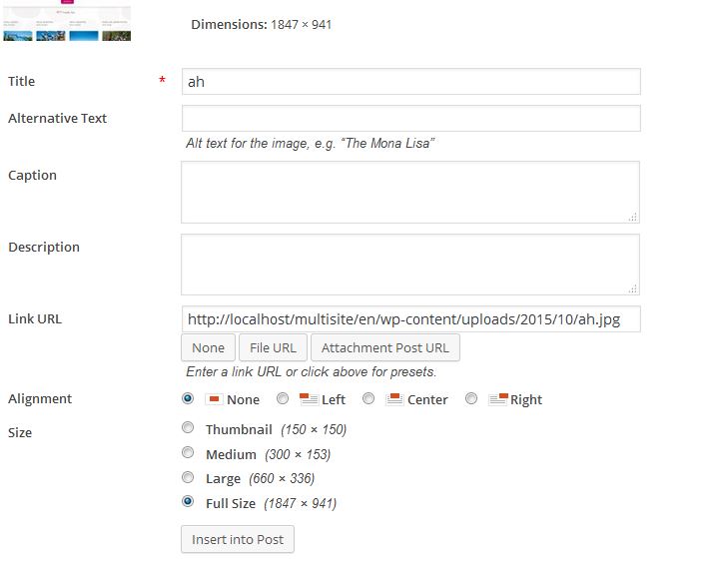Click the align Center icon
The image size is (728, 568).
394,399
